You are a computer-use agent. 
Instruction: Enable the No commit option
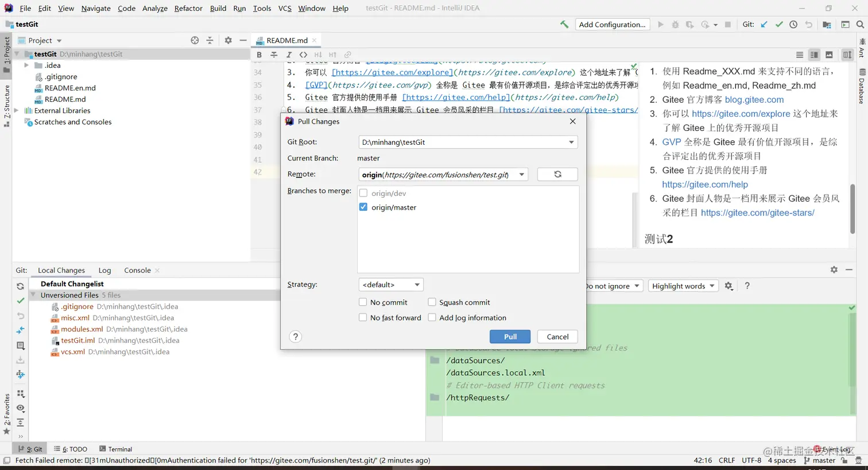tap(363, 302)
